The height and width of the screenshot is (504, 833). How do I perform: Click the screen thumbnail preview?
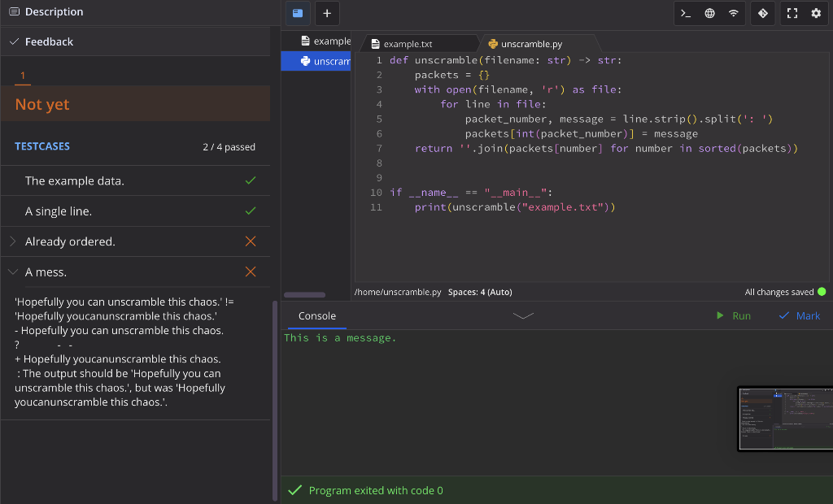point(784,418)
